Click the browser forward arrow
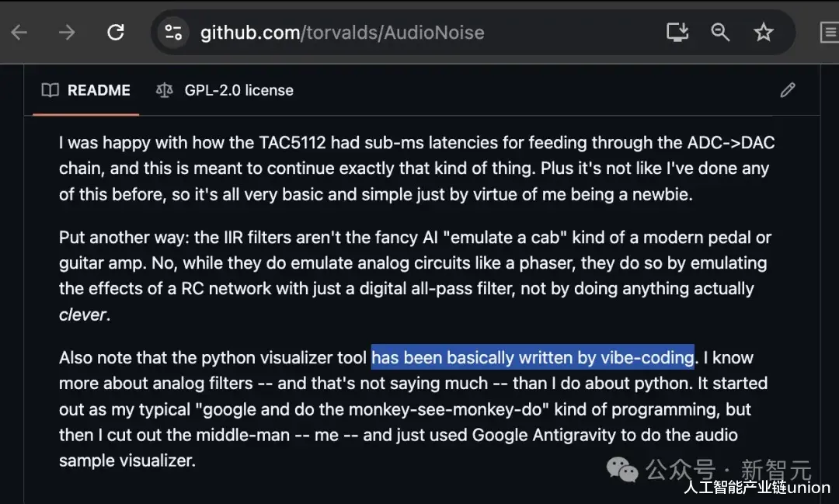Image resolution: width=839 pixels, height=504 pixels. [68, 33]
